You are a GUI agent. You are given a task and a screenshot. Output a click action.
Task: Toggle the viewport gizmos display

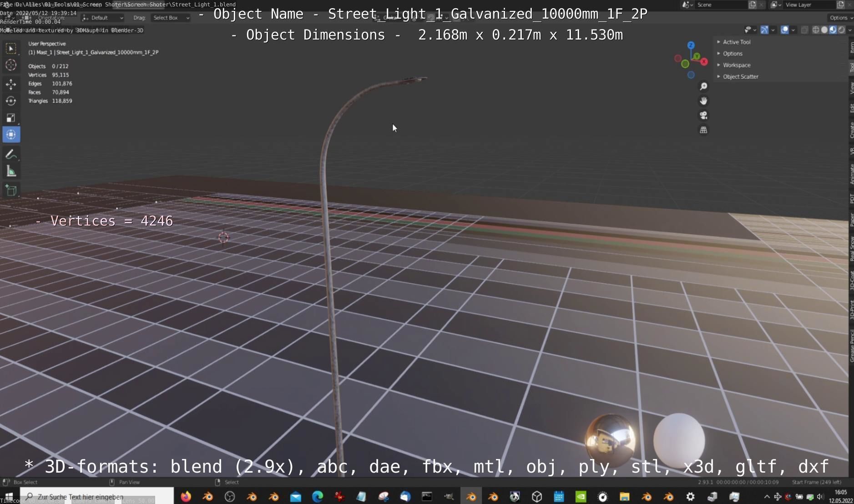(x=764, y=30)
